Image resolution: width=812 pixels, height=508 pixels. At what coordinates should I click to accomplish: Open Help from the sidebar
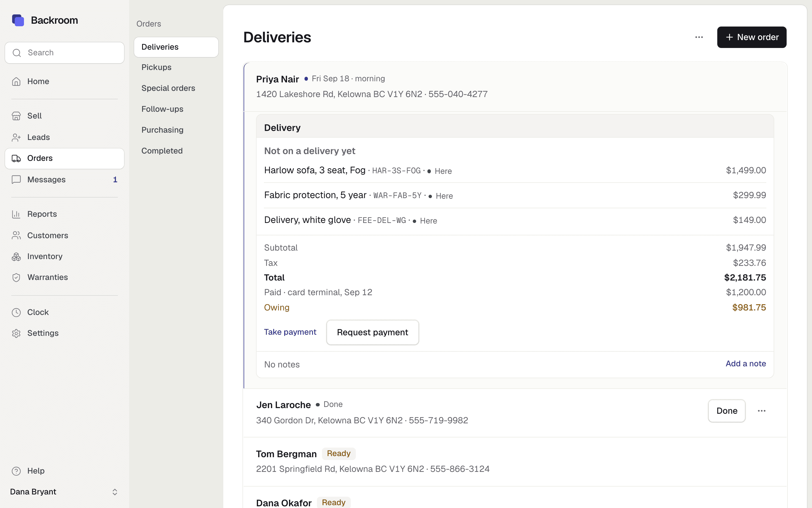click(x=64, y=471)
